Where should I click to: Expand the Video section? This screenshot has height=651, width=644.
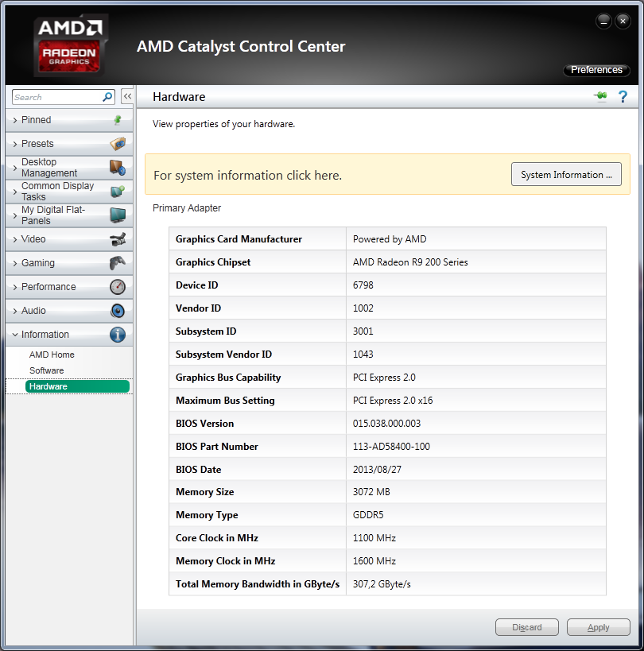[x=69, y=239]
